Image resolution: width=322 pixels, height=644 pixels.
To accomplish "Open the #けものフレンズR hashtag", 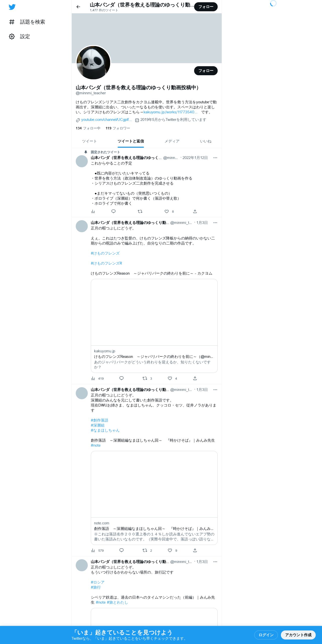I will coord(106,263).
